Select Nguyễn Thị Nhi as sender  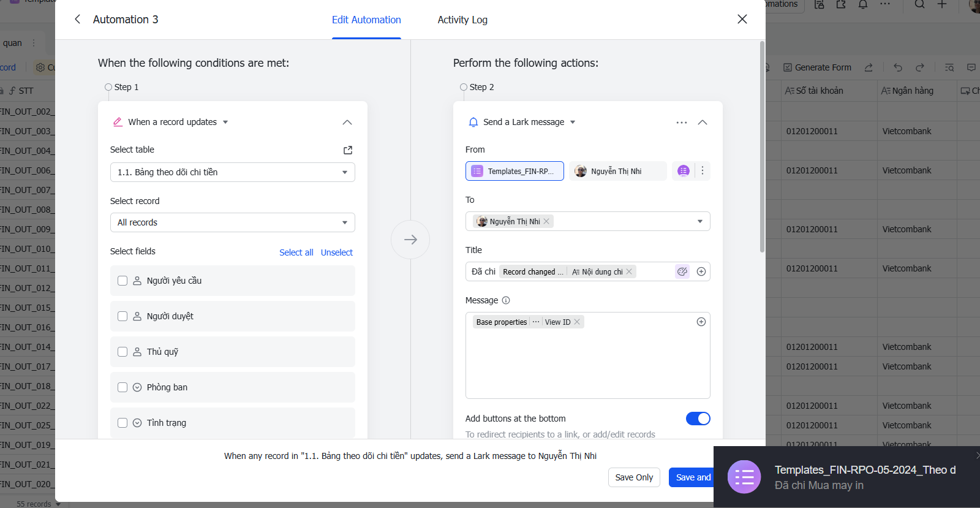click(618, 171)
